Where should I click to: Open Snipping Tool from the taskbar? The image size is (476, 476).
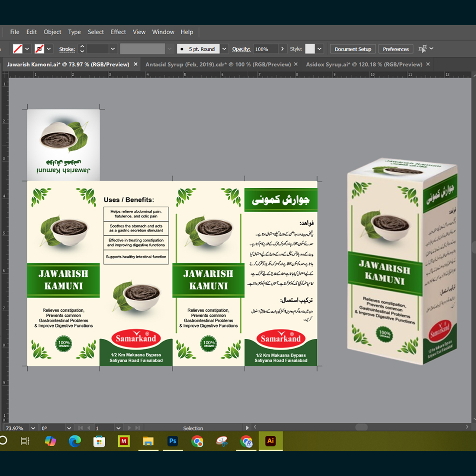222,441
